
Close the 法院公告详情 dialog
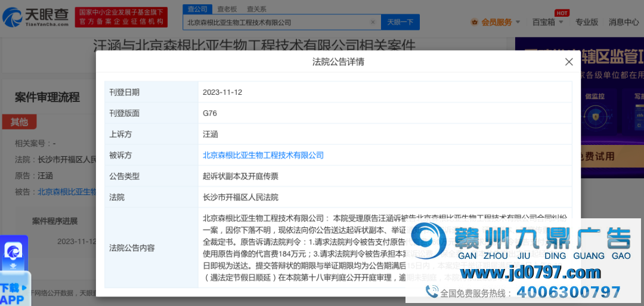point(569,62)
